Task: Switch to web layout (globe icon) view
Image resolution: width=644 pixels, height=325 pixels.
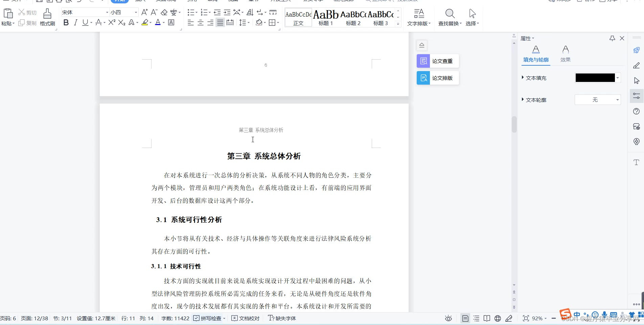Action: [x=498, y=318]
